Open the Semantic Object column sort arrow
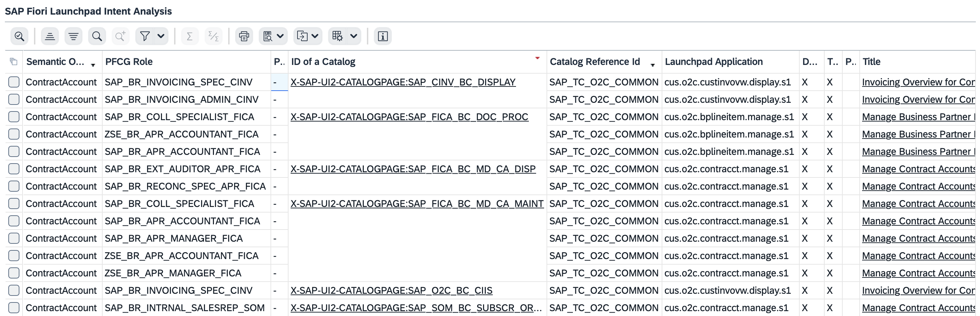 click(x=93, y=65)
